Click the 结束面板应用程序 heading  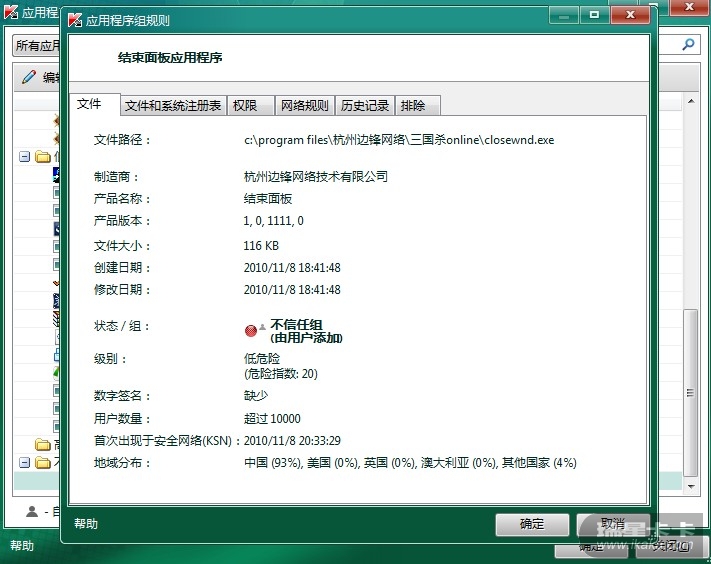pyautogui.click(x=170, y=58)
